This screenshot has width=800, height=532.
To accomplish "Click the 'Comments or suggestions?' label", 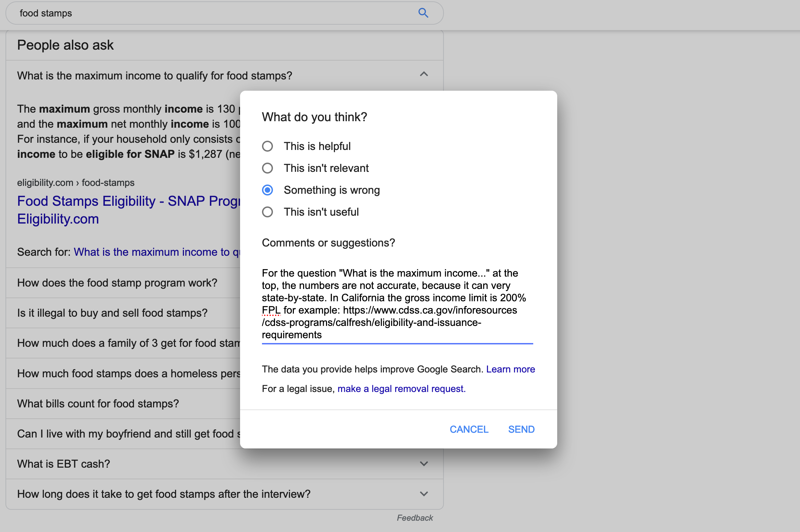I will click(x=328, y=243).
